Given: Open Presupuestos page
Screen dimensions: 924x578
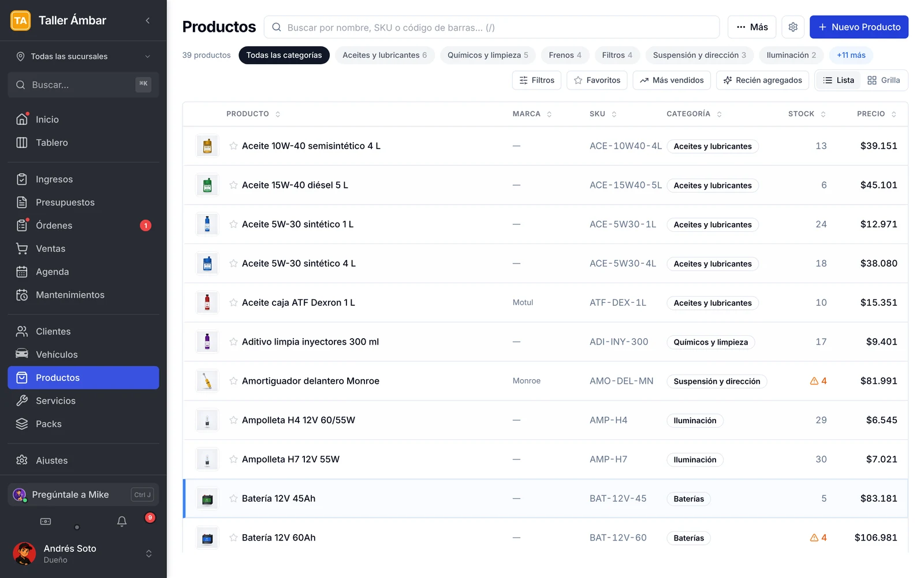Looking at the screenshot, I should [x=83, y=202].
